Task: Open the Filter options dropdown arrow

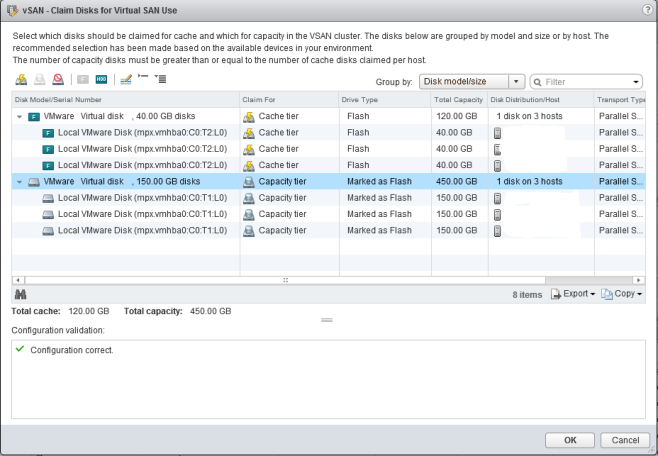Action: [x=636, y=82]
